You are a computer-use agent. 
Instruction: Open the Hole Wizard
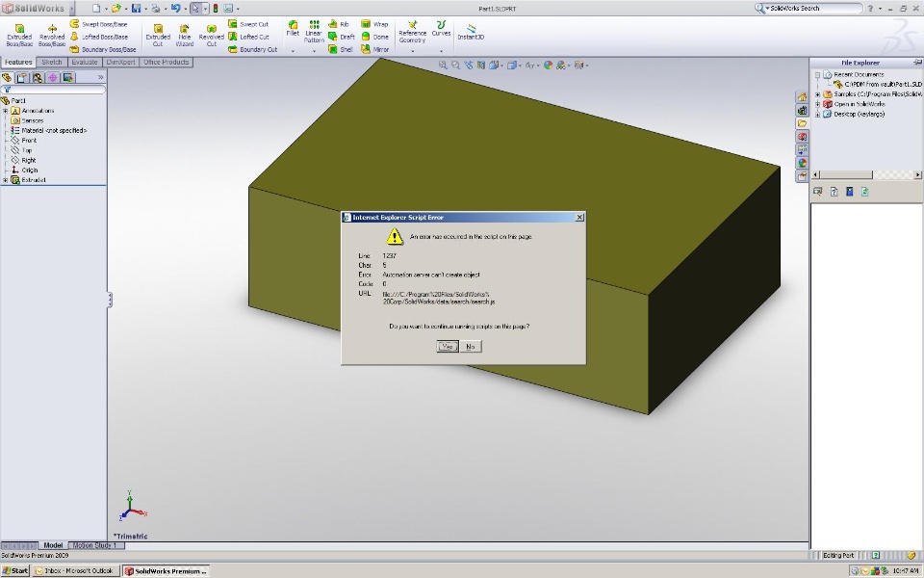click(185, 36)
